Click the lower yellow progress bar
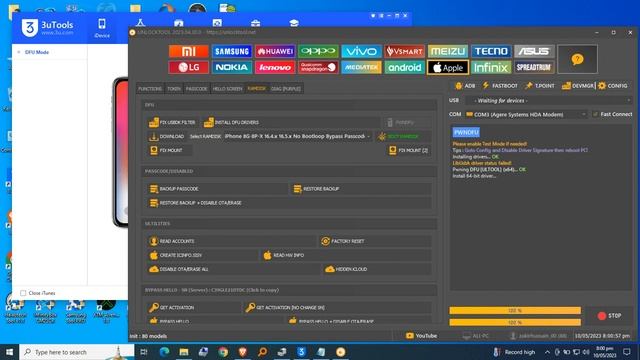The height and width of the screenshot is (360, 640). click(515, 322)
